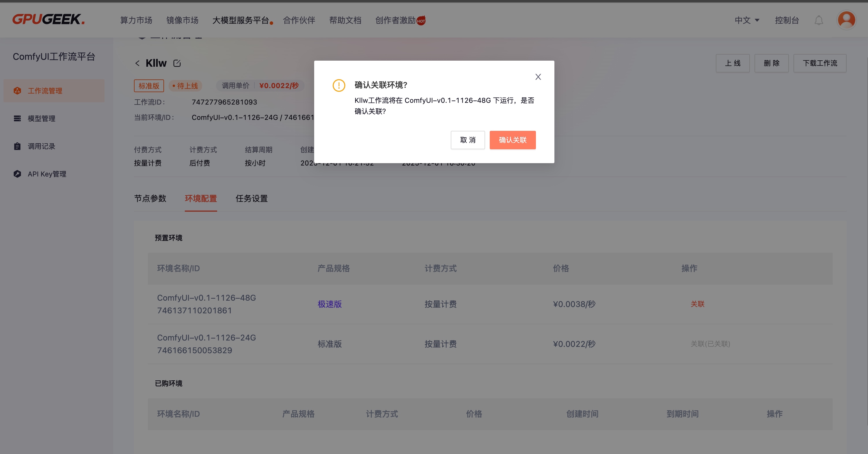
Task: Click the GPUGEEK logo
Action: coord(49,20)
